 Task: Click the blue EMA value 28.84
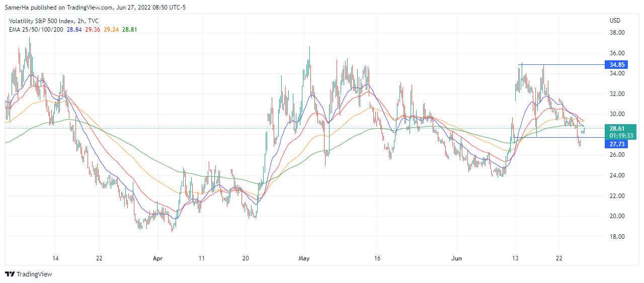(x=75, y=30)
